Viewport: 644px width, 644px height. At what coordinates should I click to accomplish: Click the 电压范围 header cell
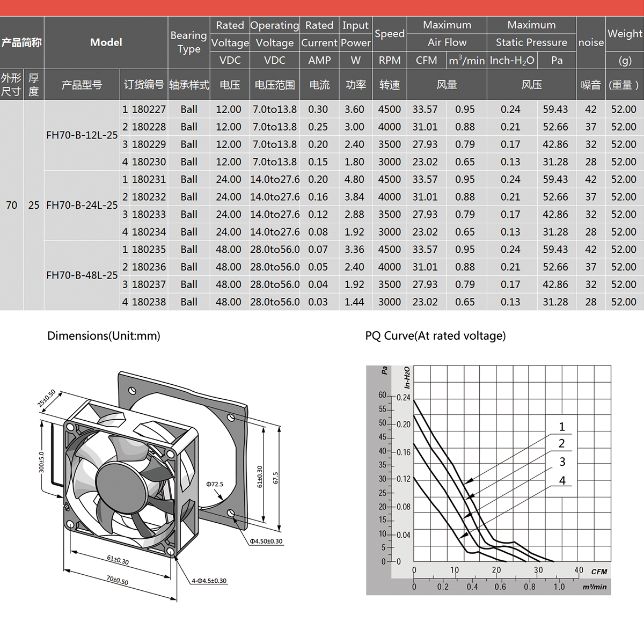point(275,85)
